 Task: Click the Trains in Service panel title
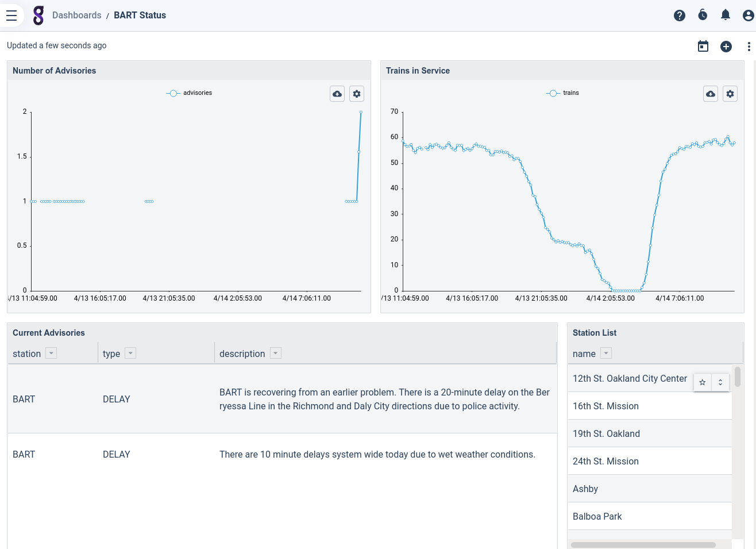tap(418, 71)
